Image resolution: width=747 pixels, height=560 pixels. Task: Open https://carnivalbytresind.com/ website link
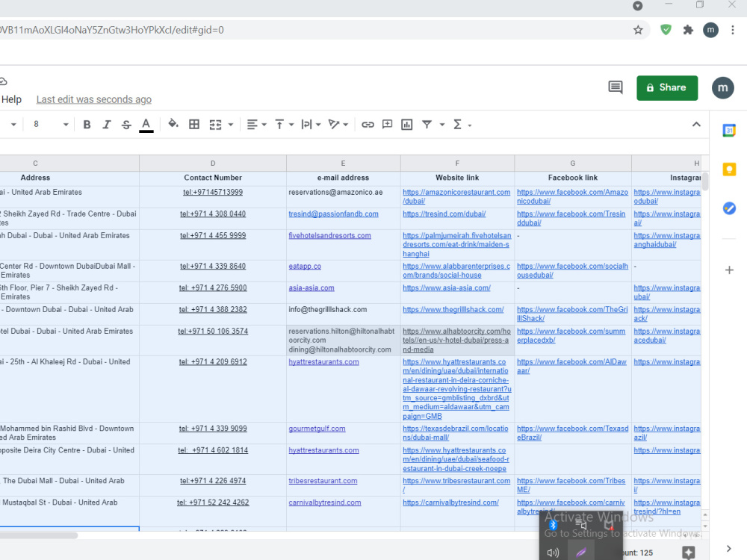(x=450, y=503)
